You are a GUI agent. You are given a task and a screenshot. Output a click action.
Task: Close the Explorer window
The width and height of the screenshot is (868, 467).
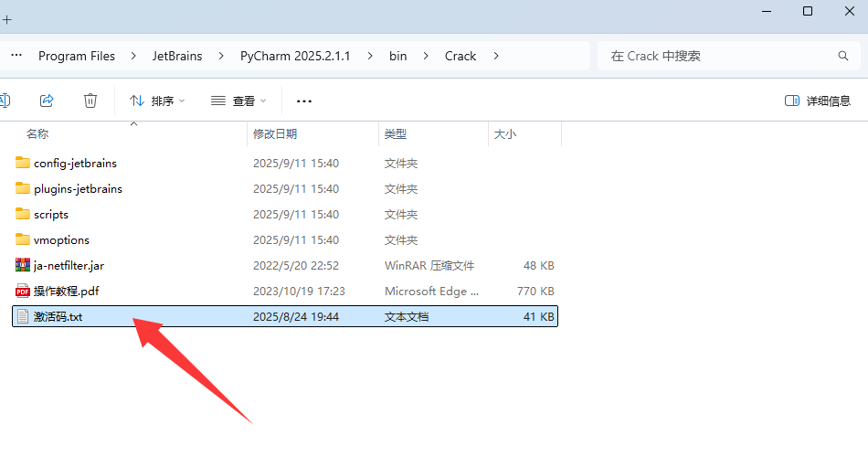(850, 11)
